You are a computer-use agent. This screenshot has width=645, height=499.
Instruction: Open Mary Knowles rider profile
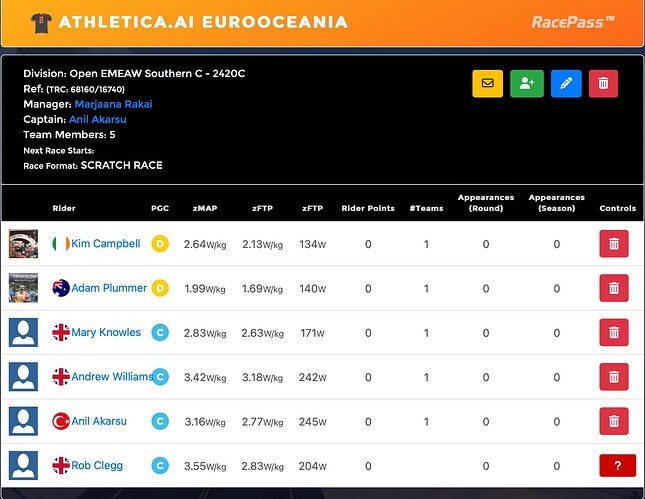[x=106, y=332]
